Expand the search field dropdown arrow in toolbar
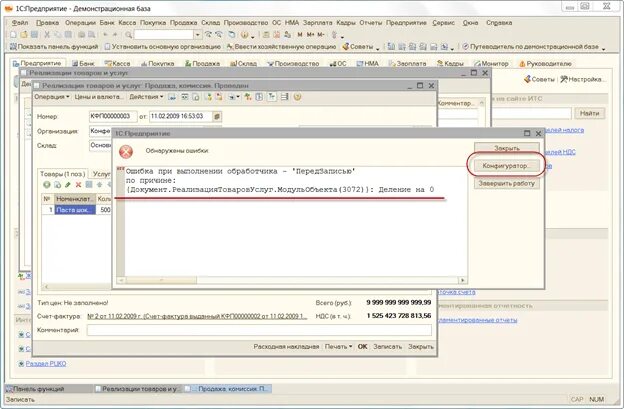The height and width of the screenshot is (409, 624). [x=197, y=35]
